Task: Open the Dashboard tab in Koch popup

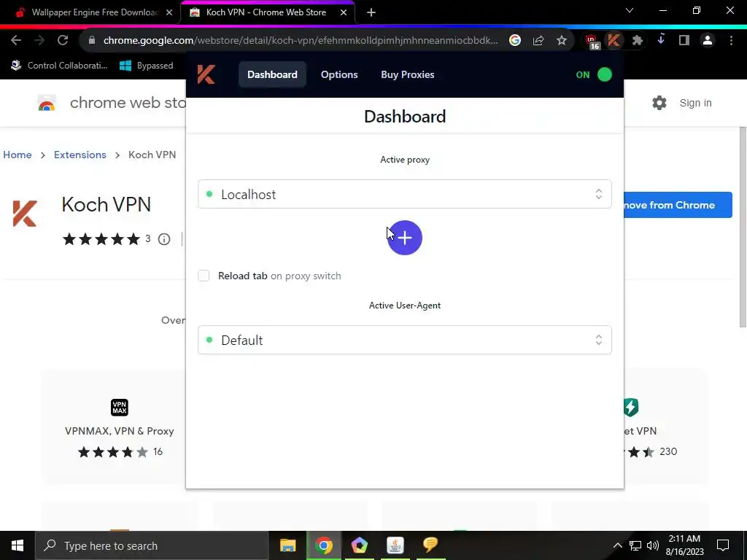Action: (x=272, y=75)
